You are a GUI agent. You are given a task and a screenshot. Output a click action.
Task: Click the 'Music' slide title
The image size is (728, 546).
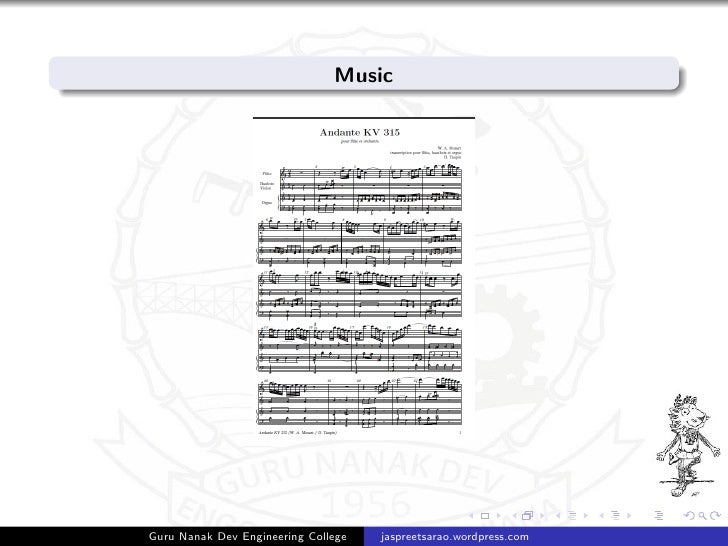coord(364,75)
